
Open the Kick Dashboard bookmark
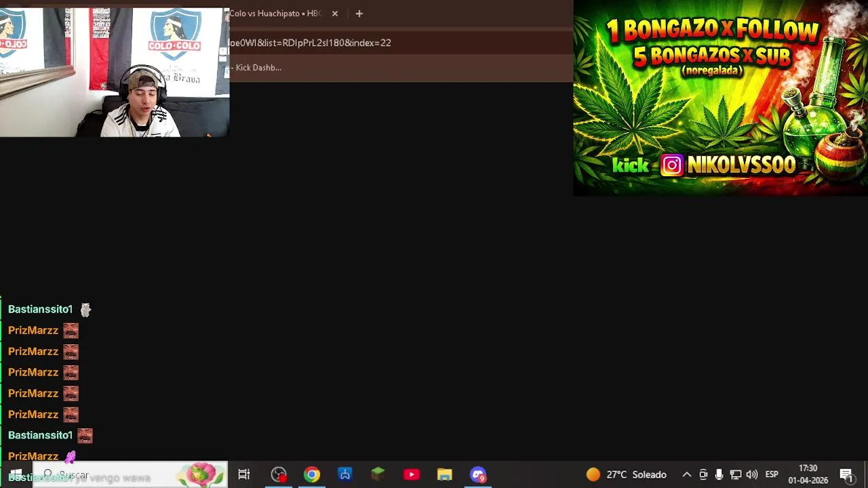pyautogui.click(x=258, y=68)
